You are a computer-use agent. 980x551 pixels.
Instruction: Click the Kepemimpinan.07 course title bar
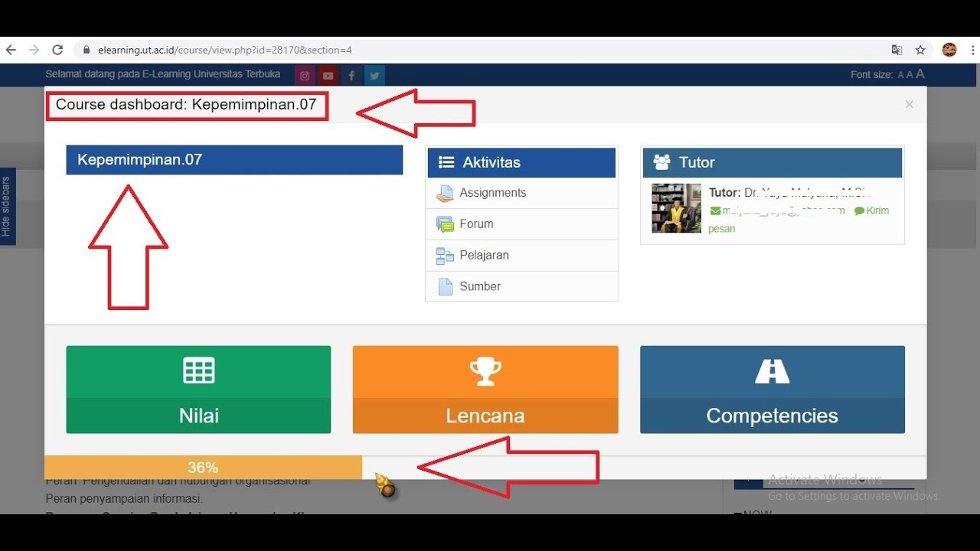234,160
